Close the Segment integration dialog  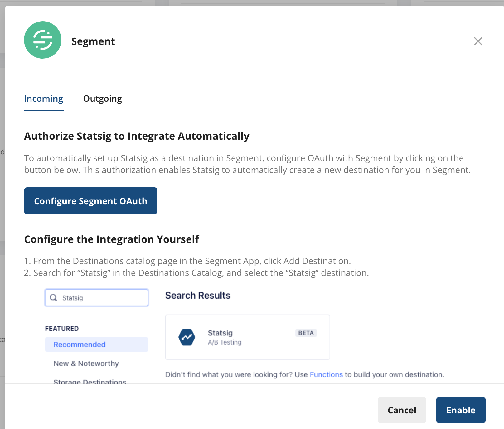tap(478, 41)
